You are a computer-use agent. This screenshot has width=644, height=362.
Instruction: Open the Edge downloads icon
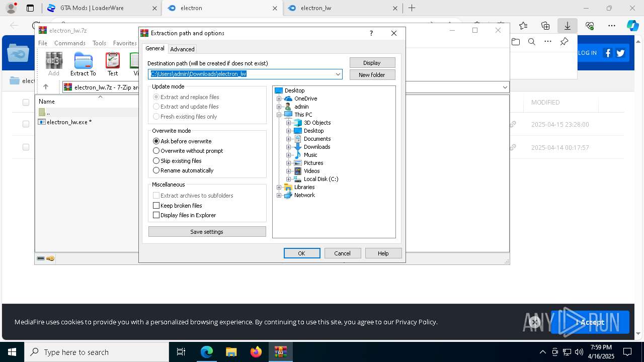[x=567, y=26]
